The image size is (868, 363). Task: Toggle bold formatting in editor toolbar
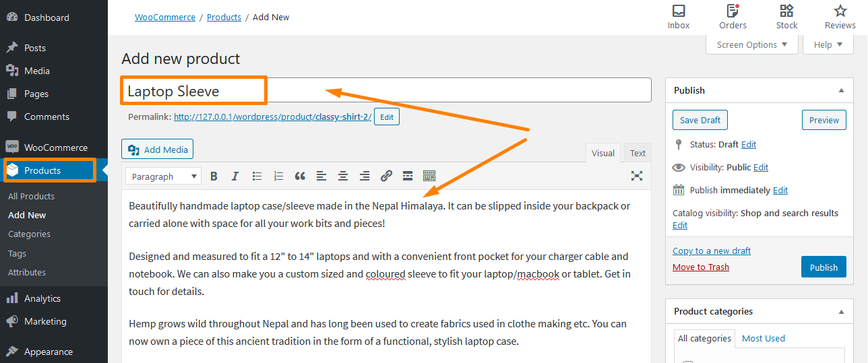click(214, 176)
